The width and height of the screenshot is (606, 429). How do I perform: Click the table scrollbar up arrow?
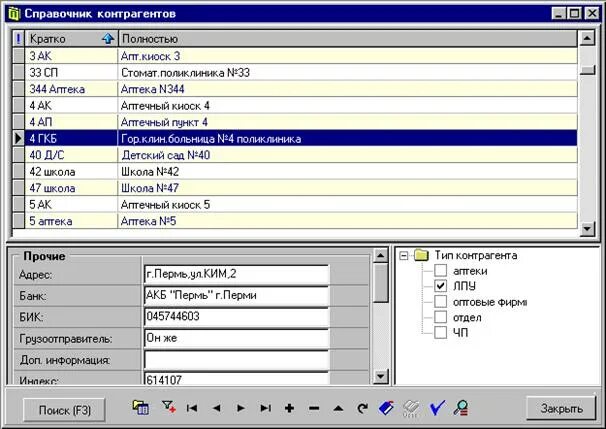point(587,38)
